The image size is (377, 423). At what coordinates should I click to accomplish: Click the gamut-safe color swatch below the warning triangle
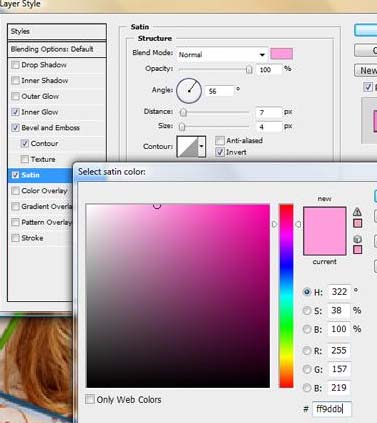click(357, 223)
